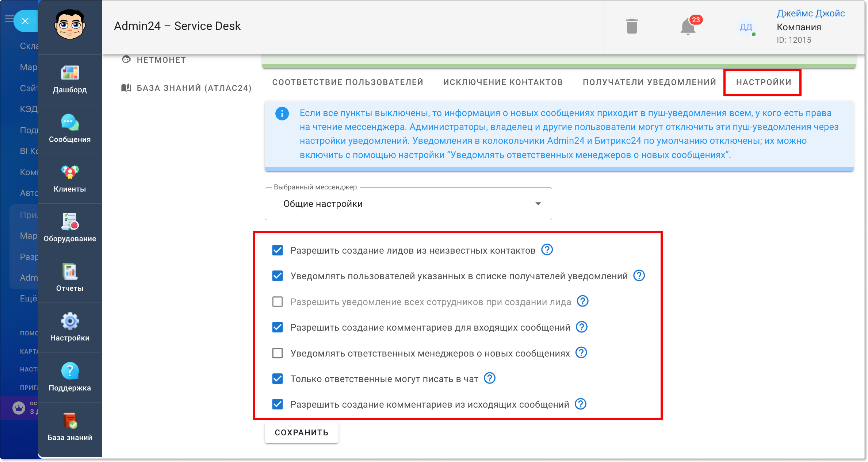Screen dimensions: 868x462
Task: Open notifications bell with 23 badge
Action: (688, 27)
